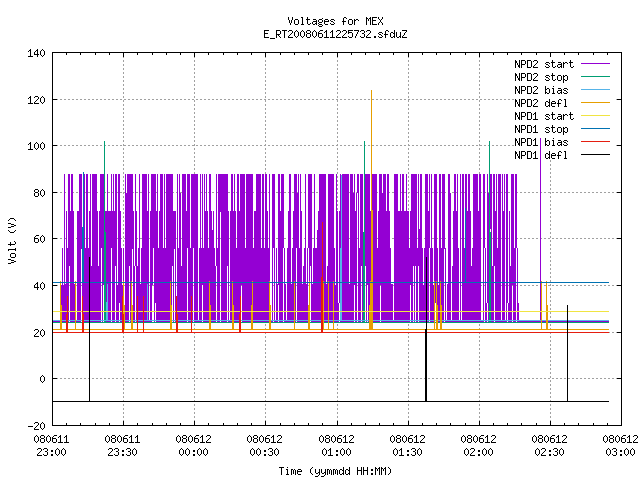The width and height of the screenshot is (640, 480).
Task: Click the "NPD2 start" legend label
Action: tap(544, 64)
